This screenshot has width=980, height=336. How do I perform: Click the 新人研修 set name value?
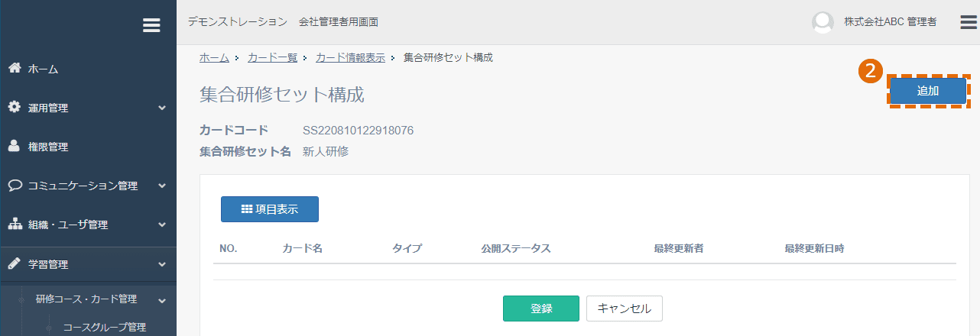pyautogui.click(x=326, y=151)
